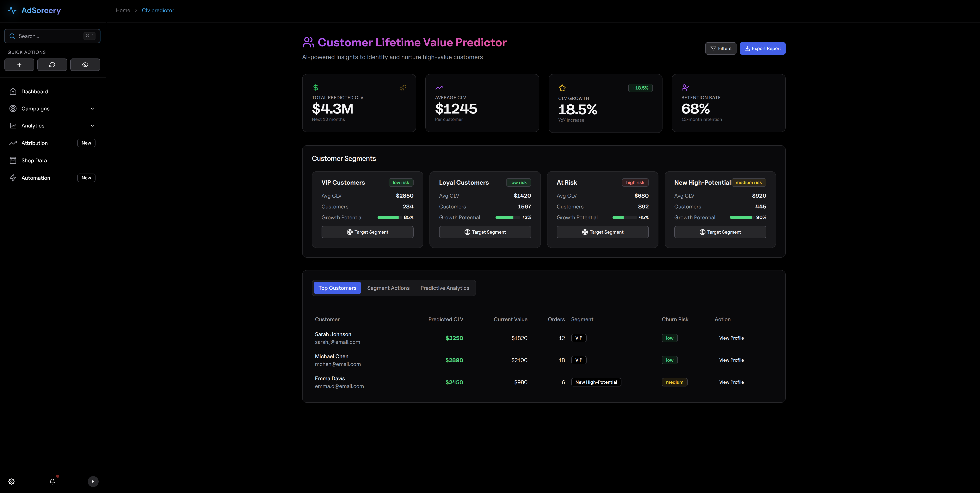The width and height of the screenshot is (980, 493).
Task: Click sparkles icon on Total Predicted CLV card
Action: coord(403,88)
